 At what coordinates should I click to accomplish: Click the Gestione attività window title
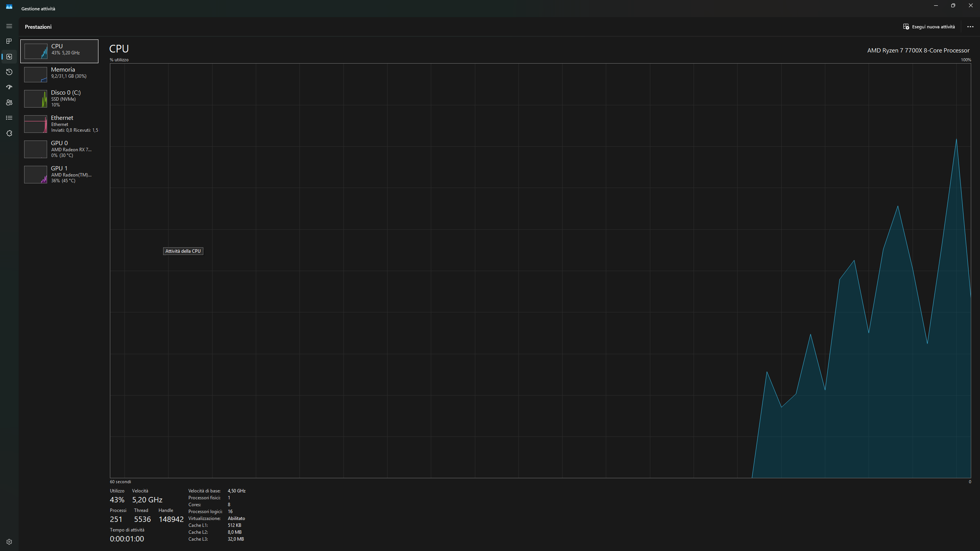(38, 8)
